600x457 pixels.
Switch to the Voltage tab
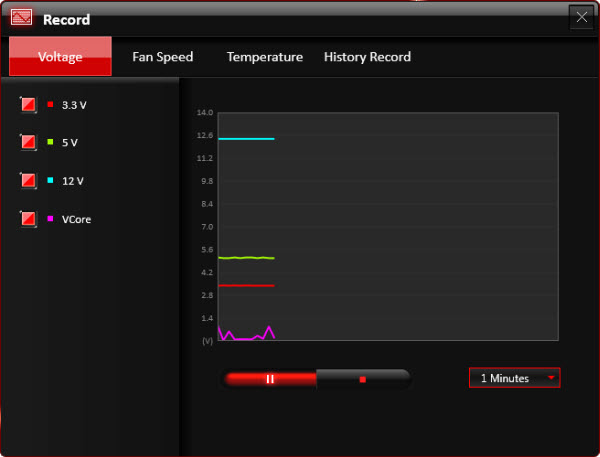pos(60,56)
